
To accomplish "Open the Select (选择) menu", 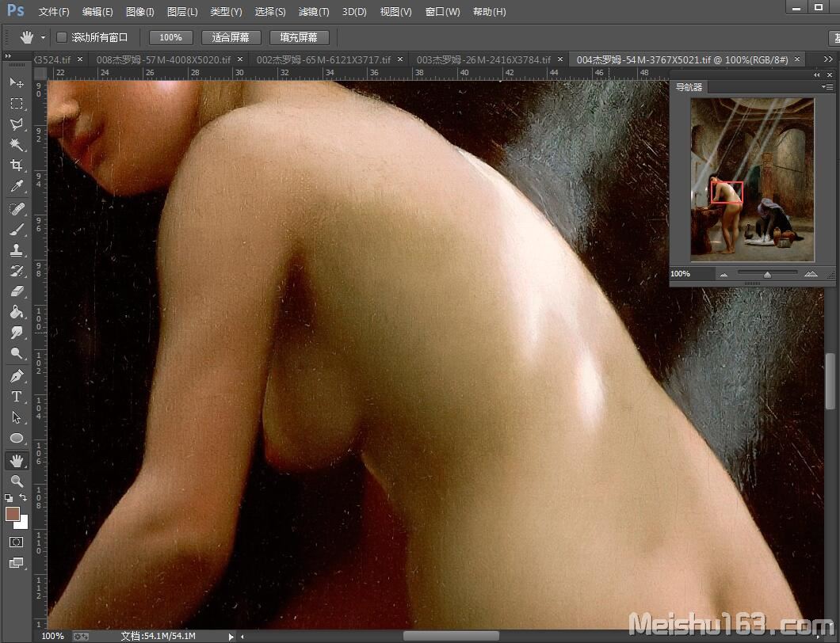I will 270,11.
